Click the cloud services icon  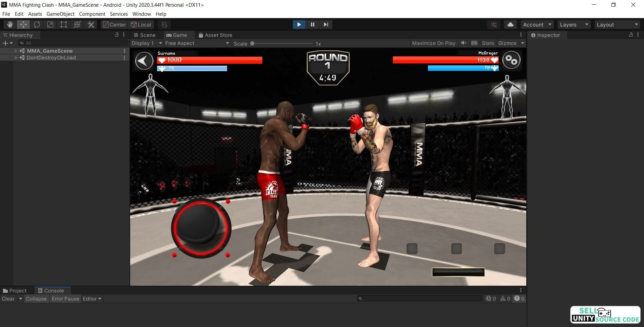tap(510, 24)
